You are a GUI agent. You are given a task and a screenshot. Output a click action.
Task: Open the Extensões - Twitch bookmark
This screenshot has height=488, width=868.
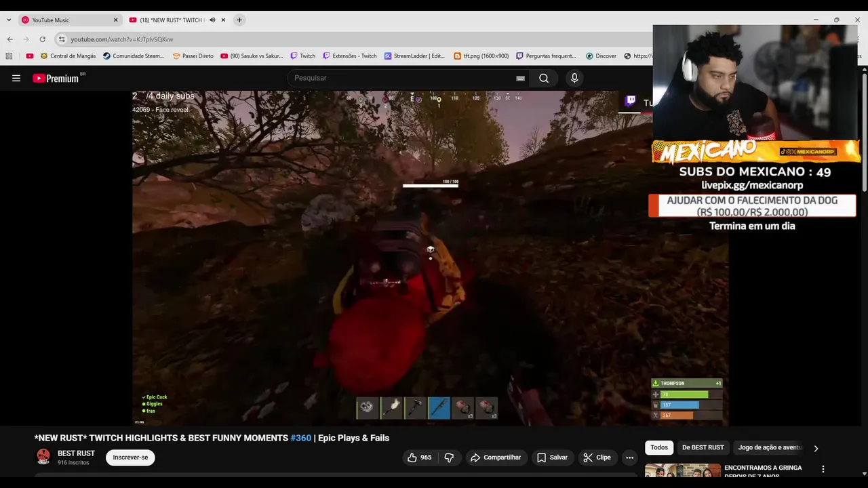350,56
